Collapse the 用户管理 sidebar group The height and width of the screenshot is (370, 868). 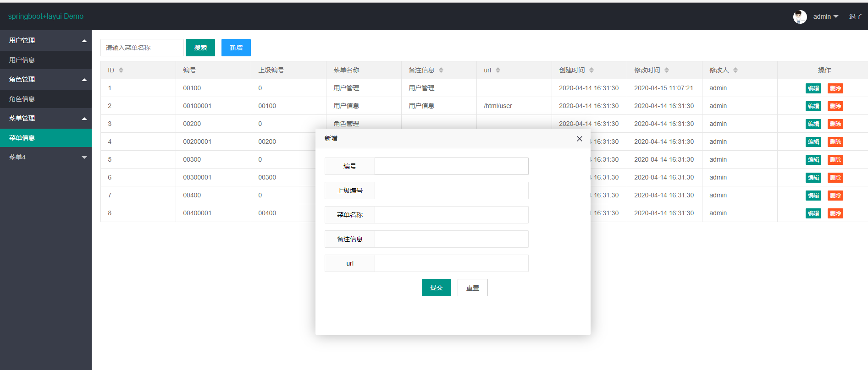(x=46, y=40)
